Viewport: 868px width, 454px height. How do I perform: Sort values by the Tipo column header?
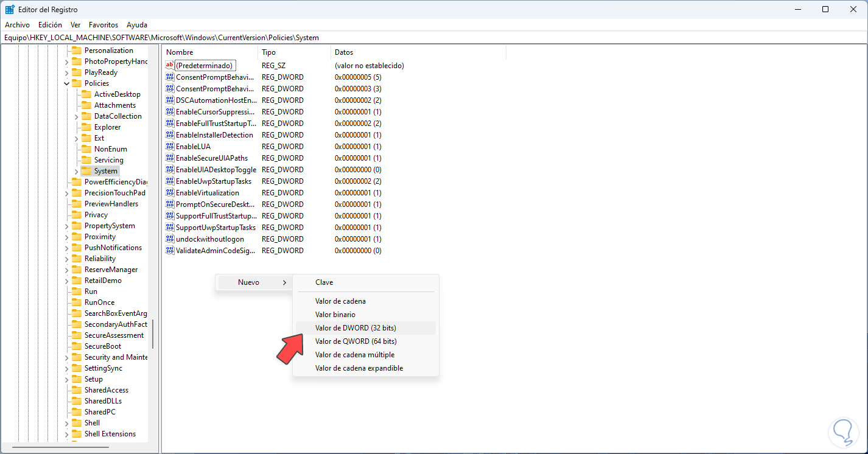click(x=295, y=52)
